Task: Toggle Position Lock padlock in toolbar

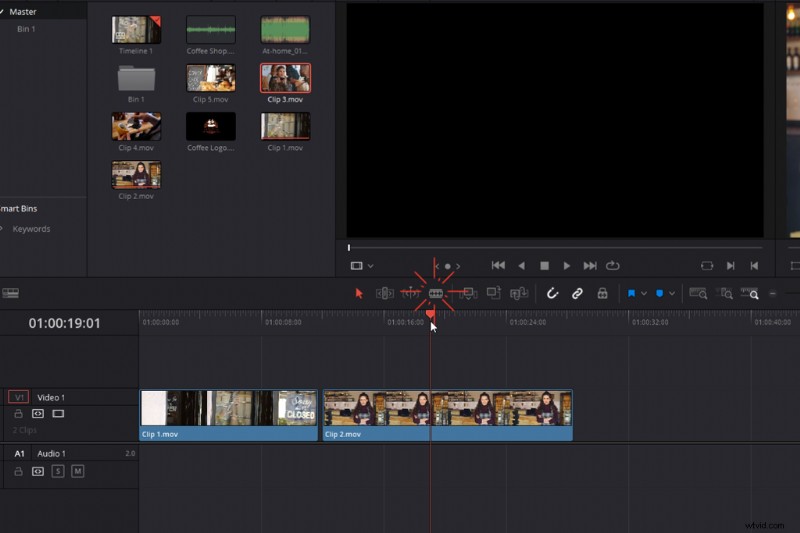Action: tap(603, 293)
